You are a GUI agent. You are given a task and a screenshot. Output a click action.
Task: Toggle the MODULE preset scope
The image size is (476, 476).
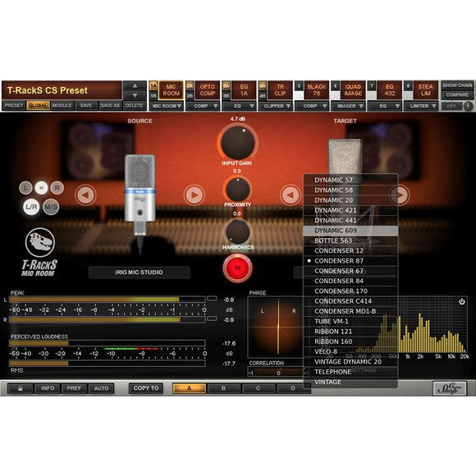click(62, 106)
